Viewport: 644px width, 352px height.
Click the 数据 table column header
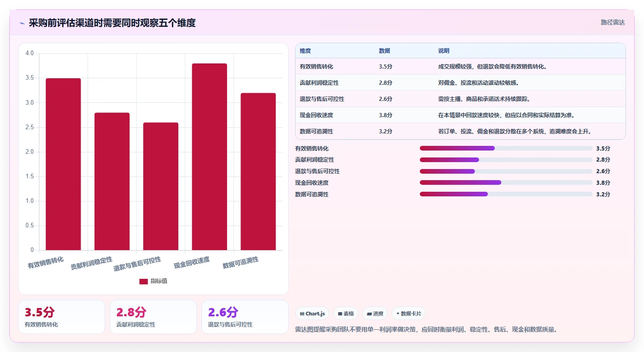point(385,51)
